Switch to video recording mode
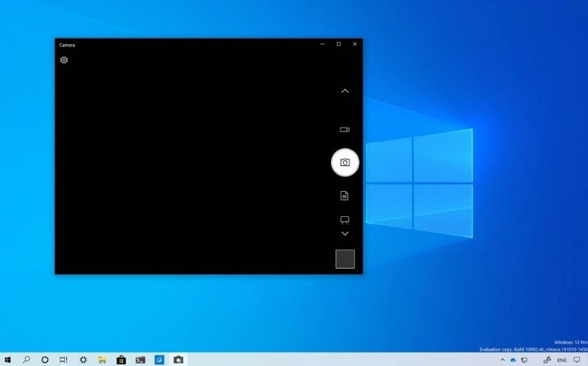 (x=345, y=130)
